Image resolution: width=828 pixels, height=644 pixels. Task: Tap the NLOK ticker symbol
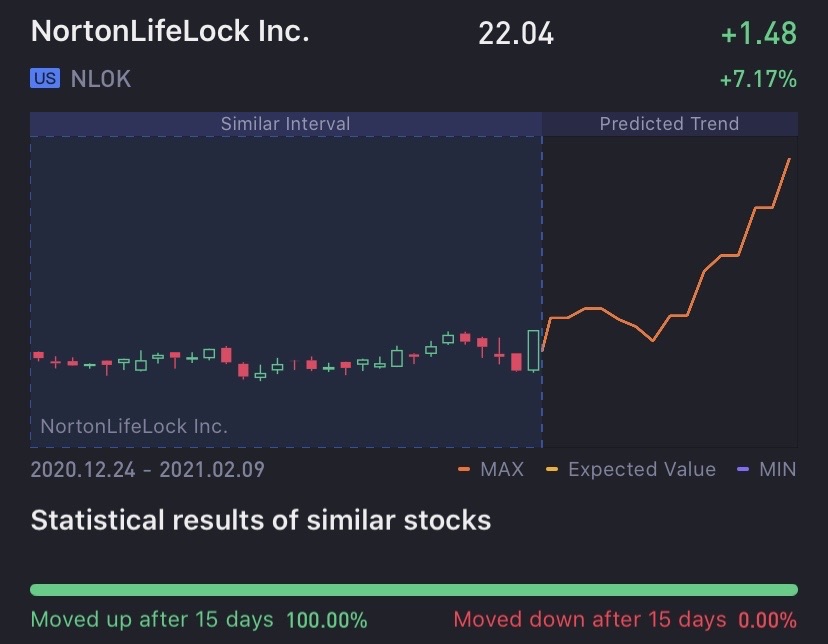tap(101, 79)
